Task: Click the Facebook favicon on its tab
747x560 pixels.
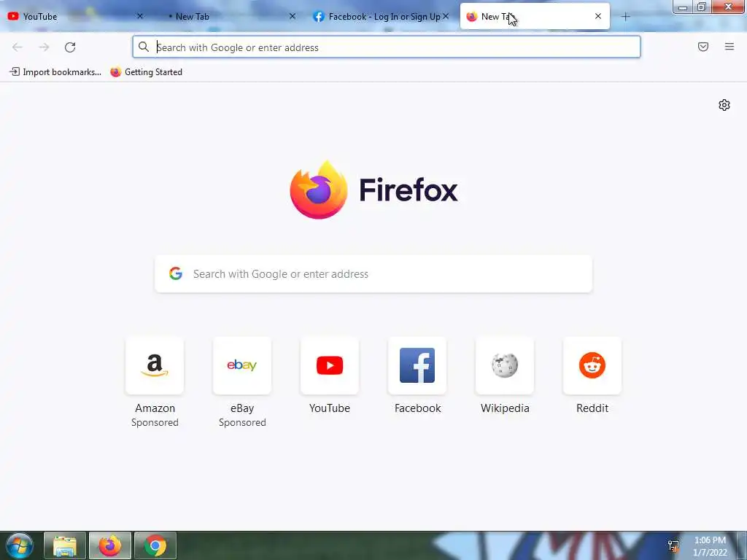Action: [319, 16]
